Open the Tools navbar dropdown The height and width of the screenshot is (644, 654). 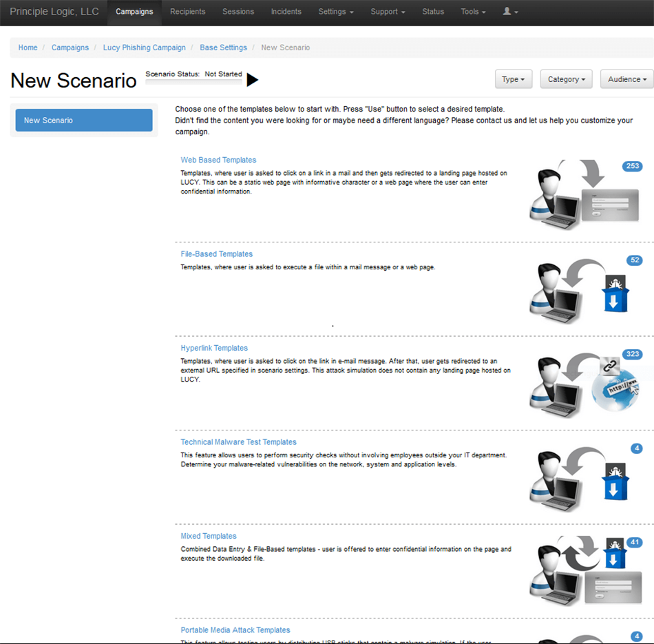click(473, 12)
